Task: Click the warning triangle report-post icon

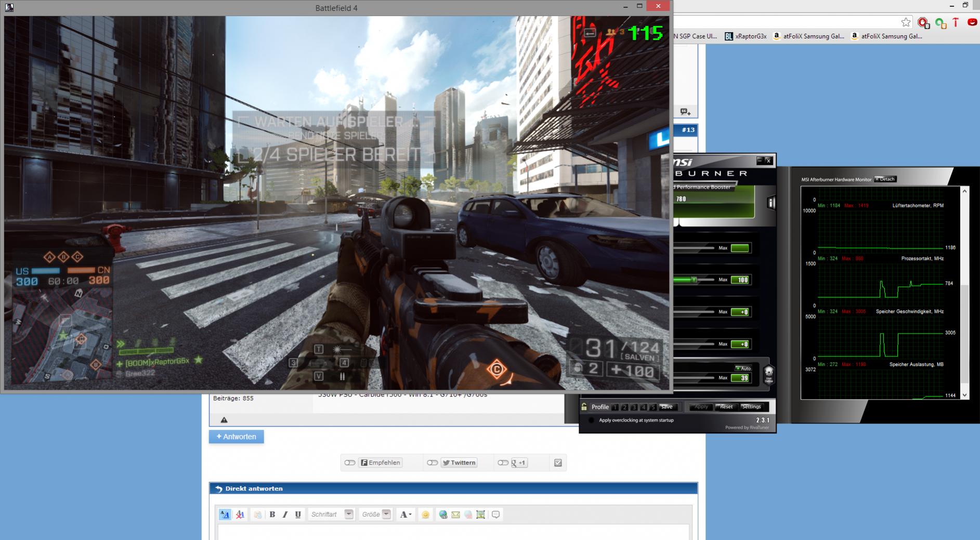Action: point(224,420)
